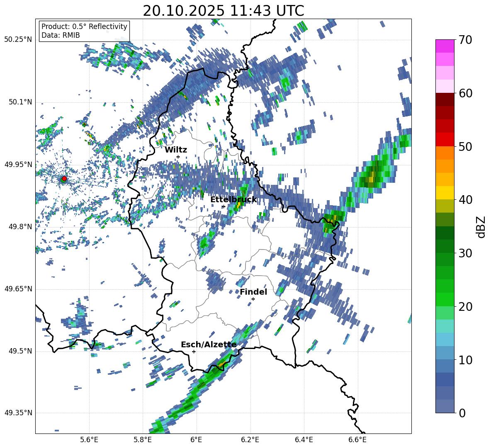Click the 50.25°N latitude label
The height and width of the screenshot is (448, 491).
click(x=18, y=40)
